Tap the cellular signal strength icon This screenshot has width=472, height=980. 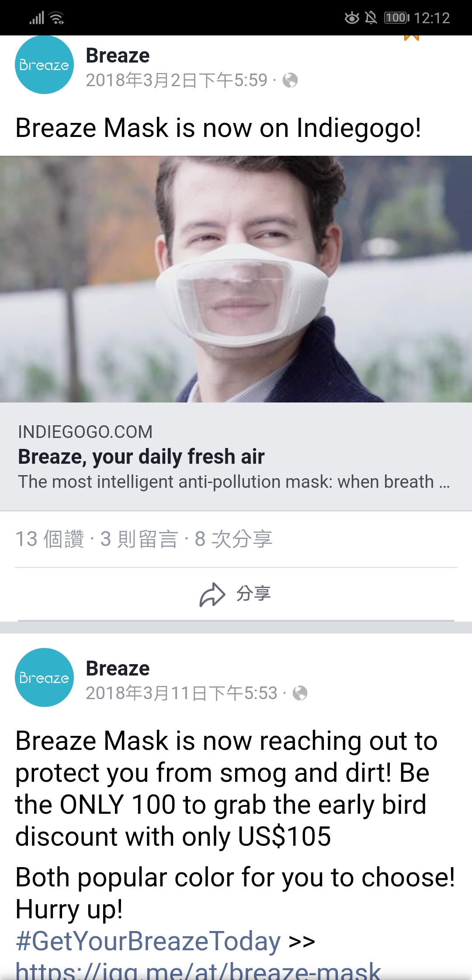(x=37, y=18)
